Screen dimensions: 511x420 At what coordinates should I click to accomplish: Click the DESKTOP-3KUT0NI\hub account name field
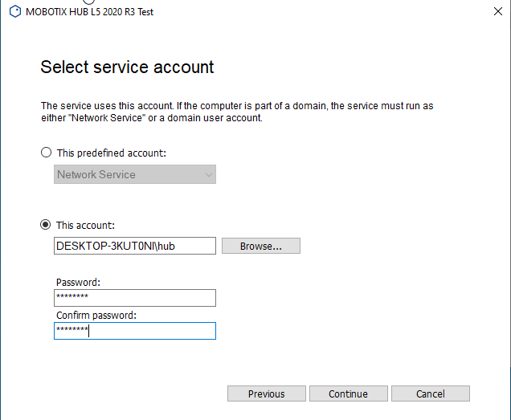pos(134,246)
